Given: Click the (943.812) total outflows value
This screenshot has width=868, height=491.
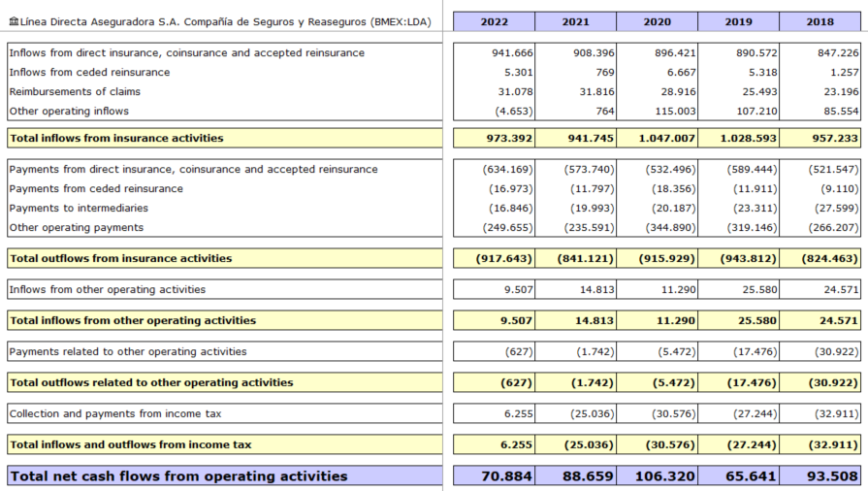Looking at the screenshot, I should pyautogui.click(x=748, y=258).
